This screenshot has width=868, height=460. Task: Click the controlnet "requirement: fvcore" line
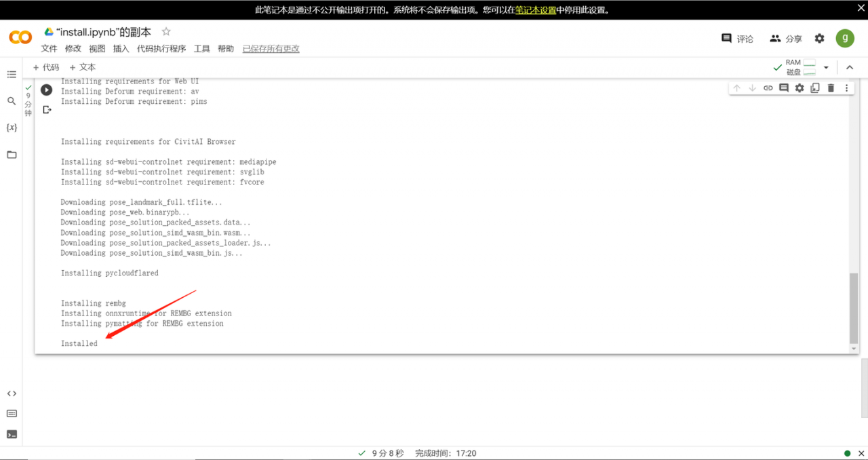163,183
